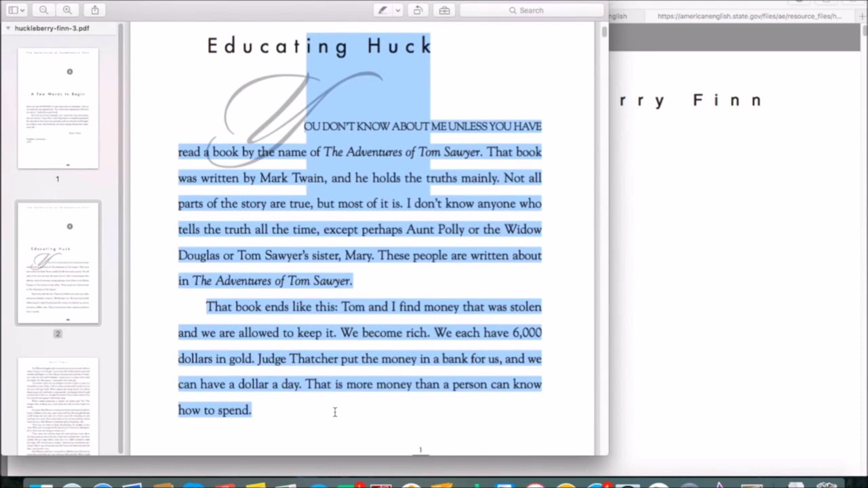
Task: Click the background browser window's vertical scrollbar
Action: tap(864, 30)
